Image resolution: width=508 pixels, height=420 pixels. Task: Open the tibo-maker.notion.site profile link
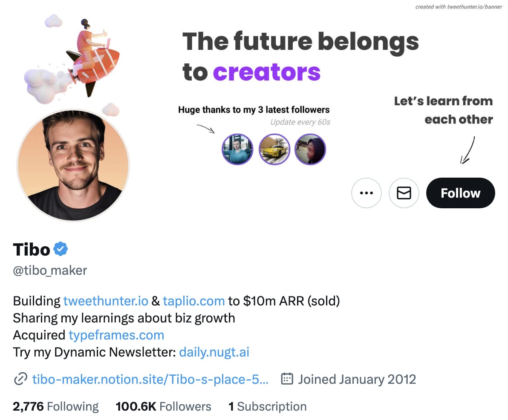(150, 379)
